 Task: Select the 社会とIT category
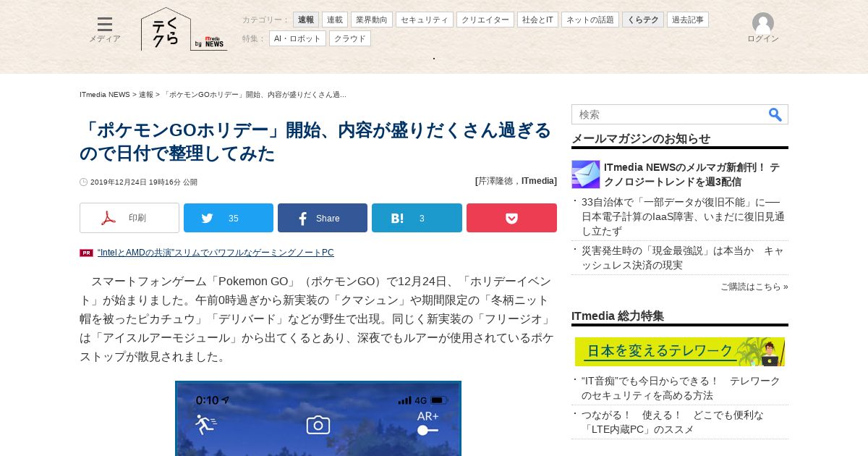[537, 20]
